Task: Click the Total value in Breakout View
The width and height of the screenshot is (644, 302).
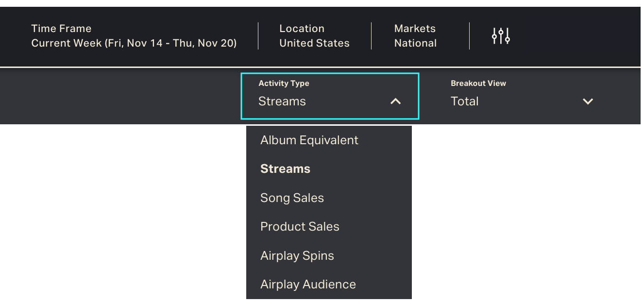Action: click(465, 101)
